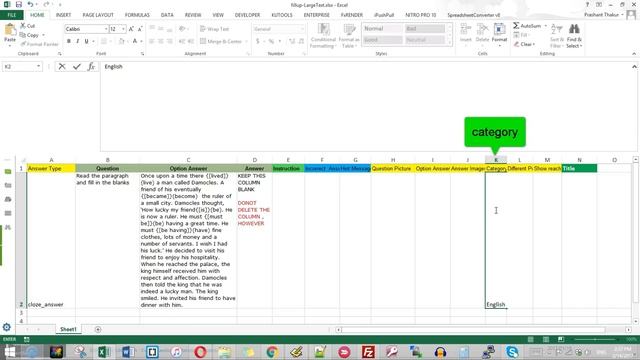Select the Title header cell
640x360 pixels.
pos(579,168)
